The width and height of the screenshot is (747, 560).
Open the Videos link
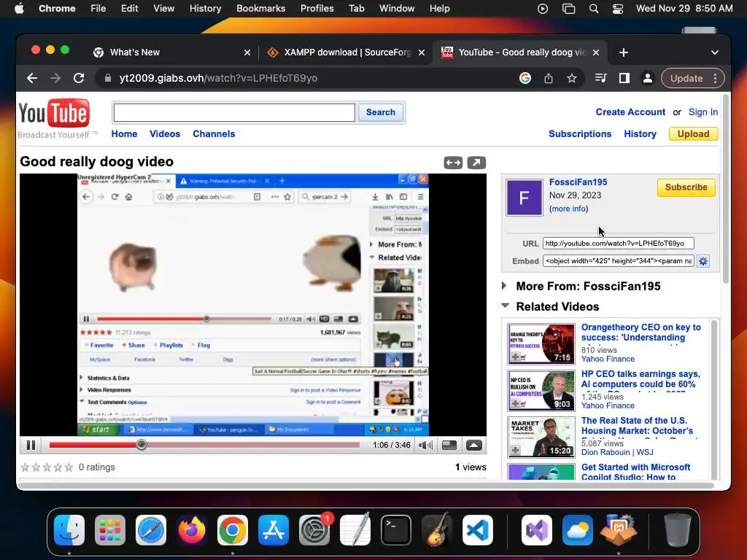click(x=165, y=134)
